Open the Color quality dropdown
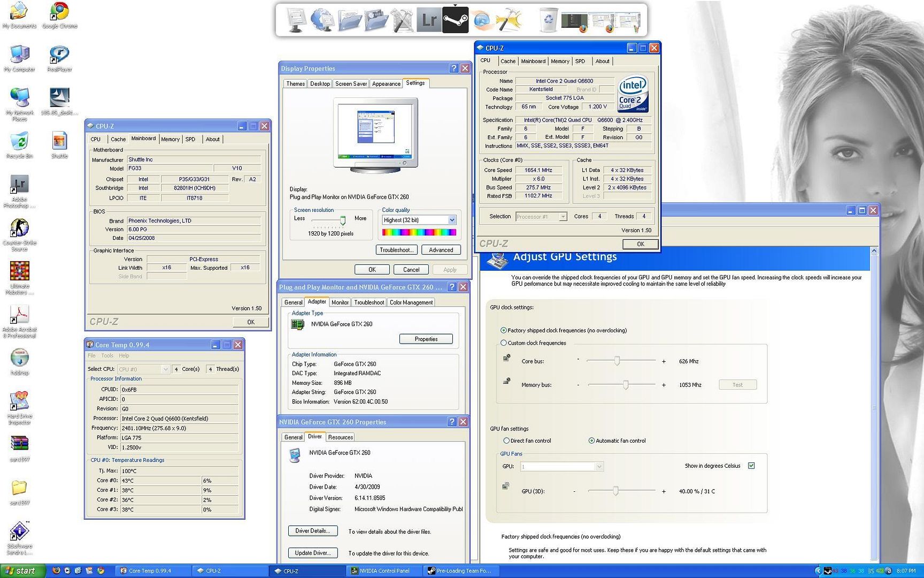The height and width of the screenshot is (578, 924). point(419,220)
